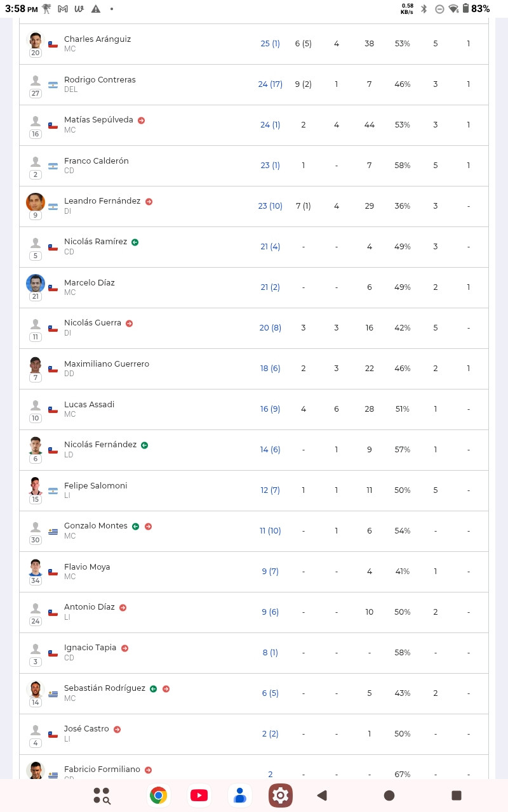Open recent apps with the square button

(x=456, y=795)
